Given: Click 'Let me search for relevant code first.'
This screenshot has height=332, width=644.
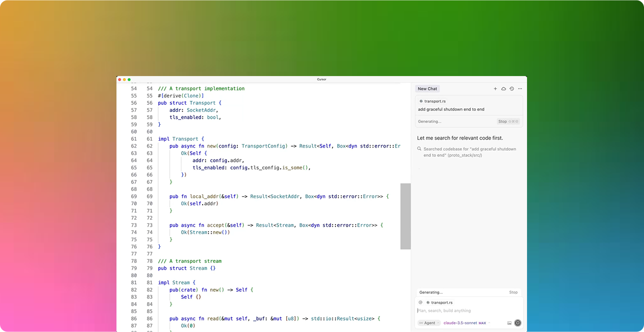Looking at the screenshot, I should [x=460, y=138].
